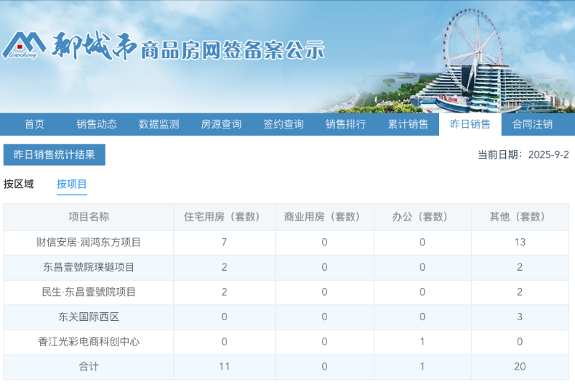Open 财信安居·润鸿东方项目 row
Viewport: 575px width, 392px height.
point(88,243)
